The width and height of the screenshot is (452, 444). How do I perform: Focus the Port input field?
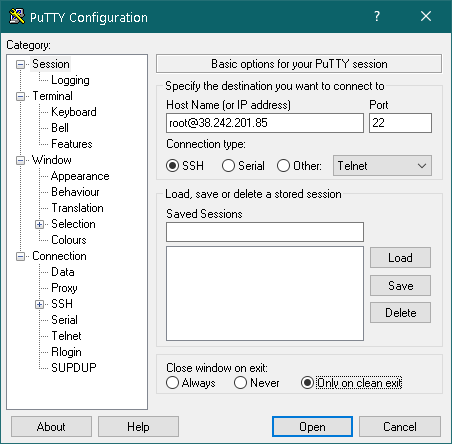coord(400,123)
